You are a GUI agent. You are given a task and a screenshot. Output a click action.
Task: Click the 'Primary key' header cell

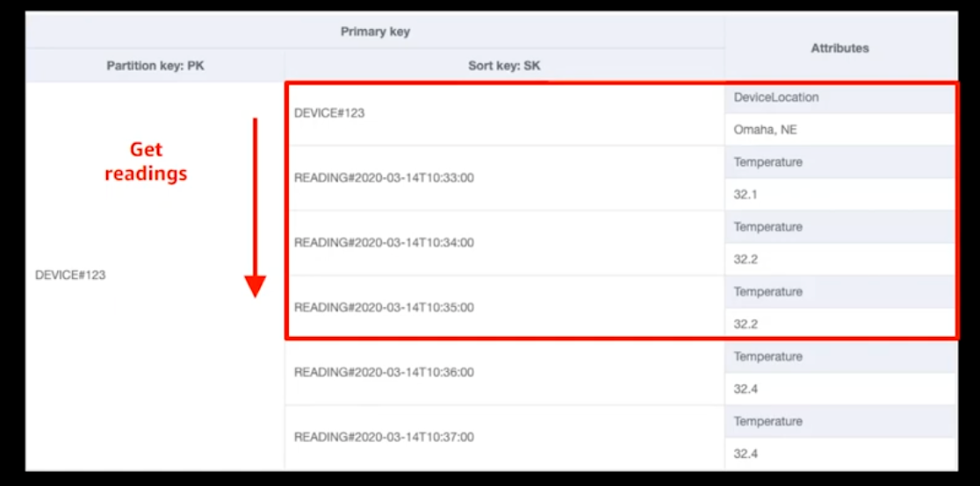tap(375, 32)
